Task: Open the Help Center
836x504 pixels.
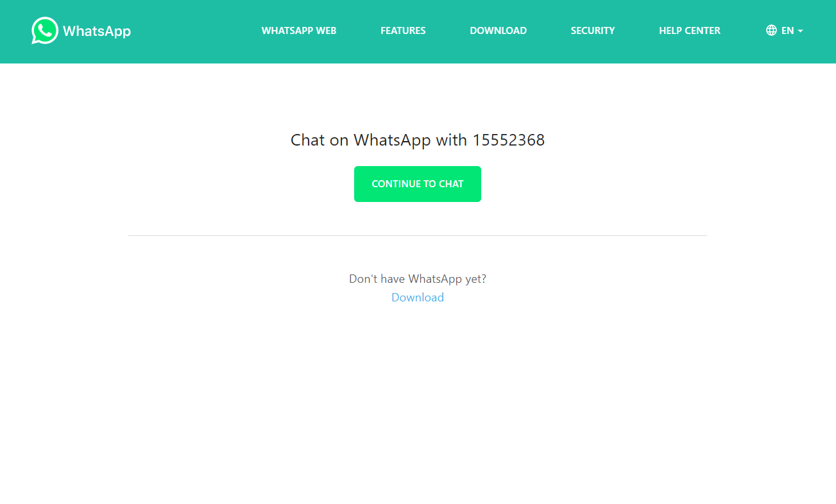Action: tap(690, 31)
